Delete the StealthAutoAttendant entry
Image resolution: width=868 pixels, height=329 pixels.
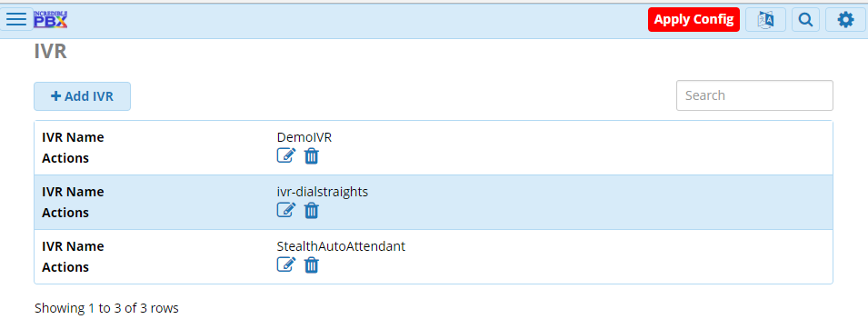[312, 265]
